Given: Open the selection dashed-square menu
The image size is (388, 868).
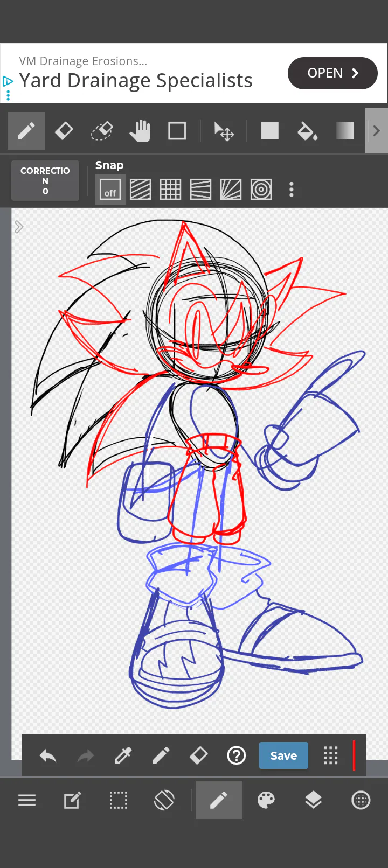Looking at the screenshot, I should (119, 801).
